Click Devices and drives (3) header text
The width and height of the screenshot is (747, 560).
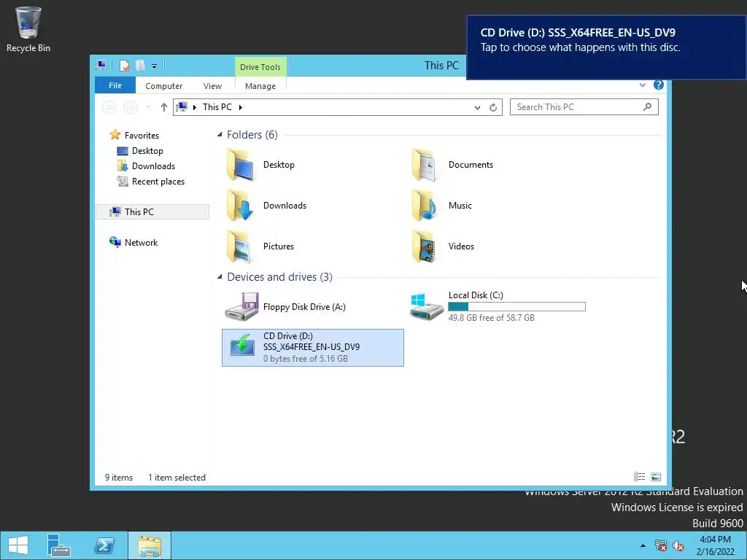click(279, 277)
